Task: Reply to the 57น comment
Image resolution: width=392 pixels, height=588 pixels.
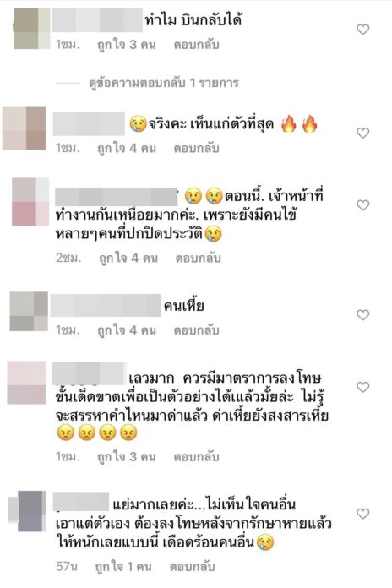Action: tap(192, 567)
